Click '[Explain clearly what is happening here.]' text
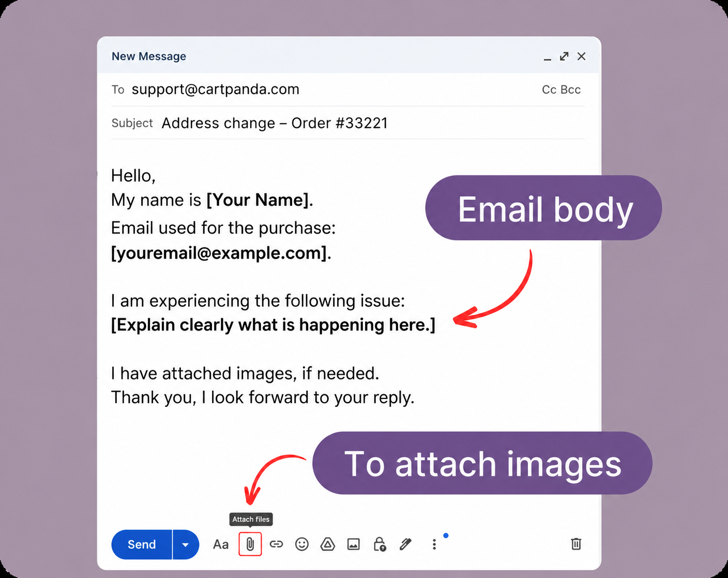 click(x=274, y=325)
